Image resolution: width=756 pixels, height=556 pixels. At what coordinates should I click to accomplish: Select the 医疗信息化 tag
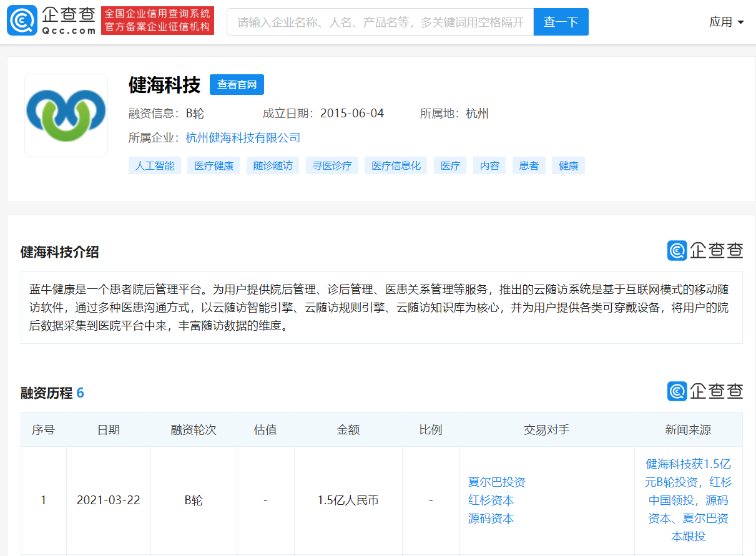tap(396, 165)
